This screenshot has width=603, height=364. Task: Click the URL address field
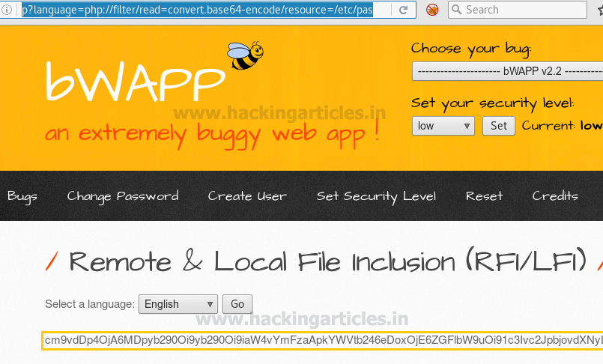pos(197,10)
